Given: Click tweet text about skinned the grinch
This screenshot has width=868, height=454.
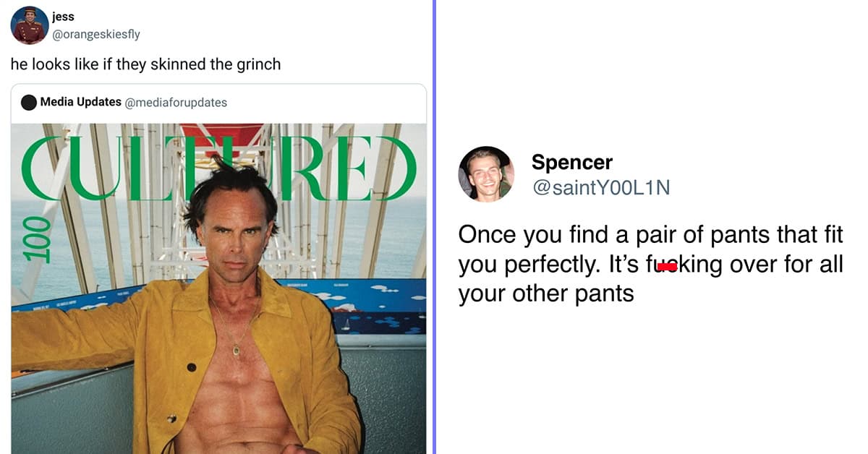Looking at the screenshot, I should point(145,64).
